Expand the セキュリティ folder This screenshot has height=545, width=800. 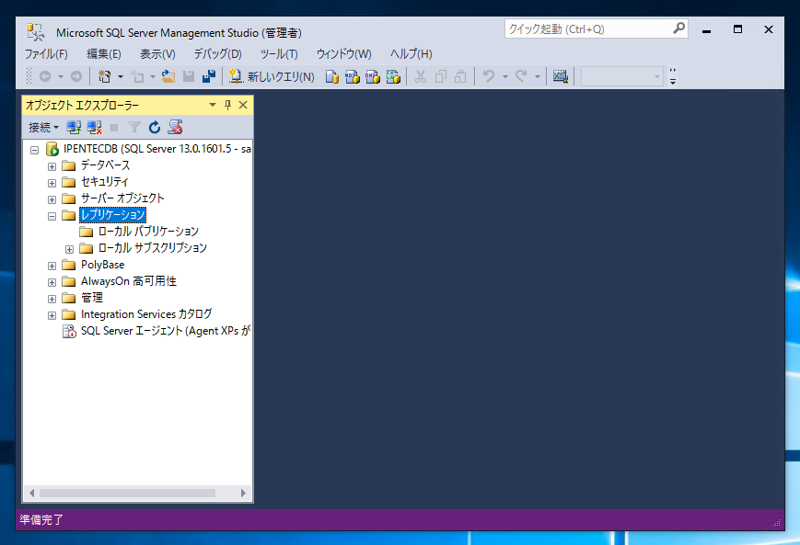coord(52,183)
